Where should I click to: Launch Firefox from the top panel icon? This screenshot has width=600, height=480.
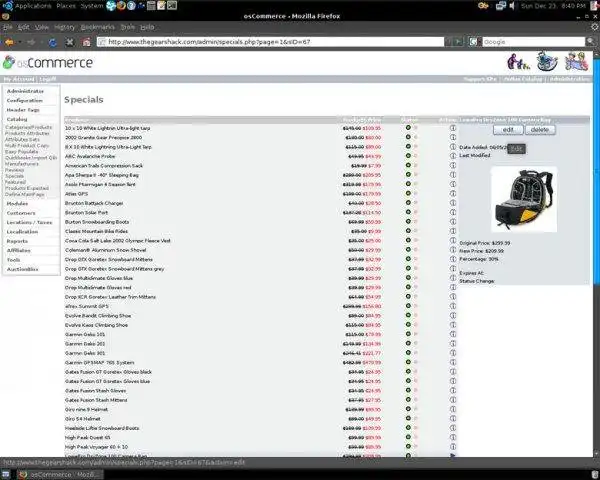pyautogui.click(x=121, y=6)
